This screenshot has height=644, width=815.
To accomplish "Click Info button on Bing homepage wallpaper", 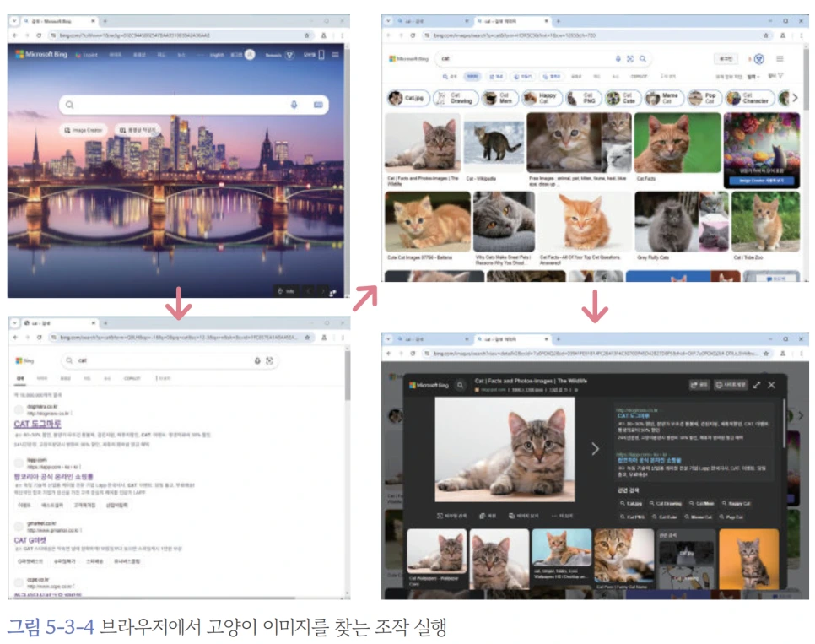I will click(x=286, y=291).
